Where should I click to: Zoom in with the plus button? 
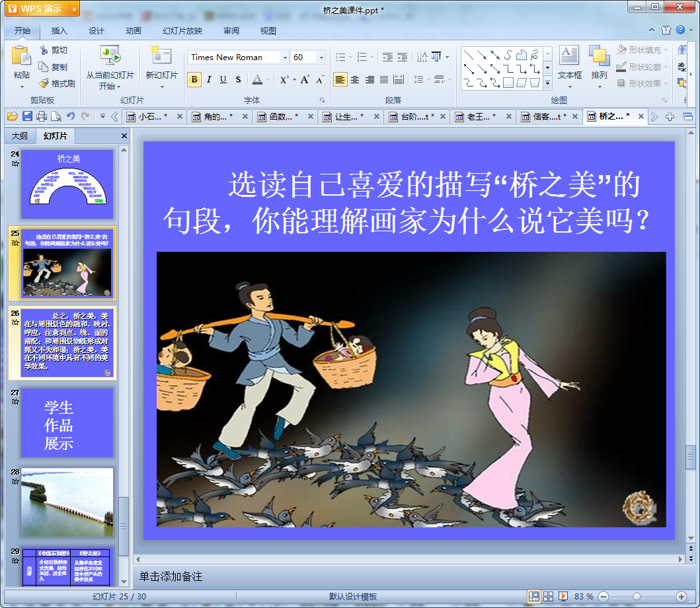(x=681, y=596)
